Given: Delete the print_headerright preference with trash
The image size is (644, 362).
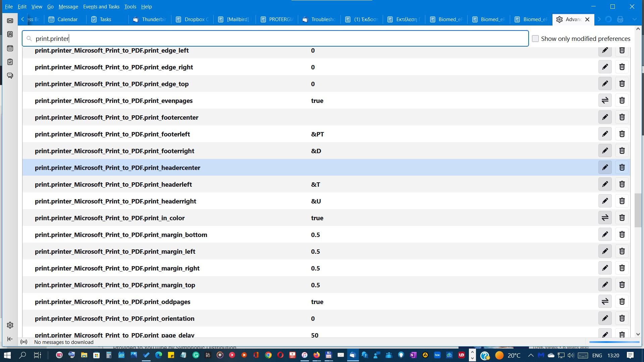Looking at the screenshot, I should coord(622,201).
